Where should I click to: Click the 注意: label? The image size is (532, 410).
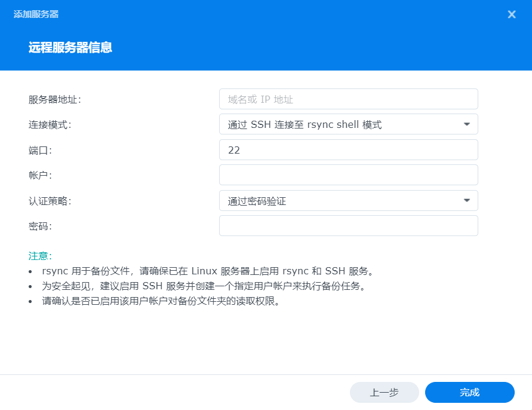[40, 256]
